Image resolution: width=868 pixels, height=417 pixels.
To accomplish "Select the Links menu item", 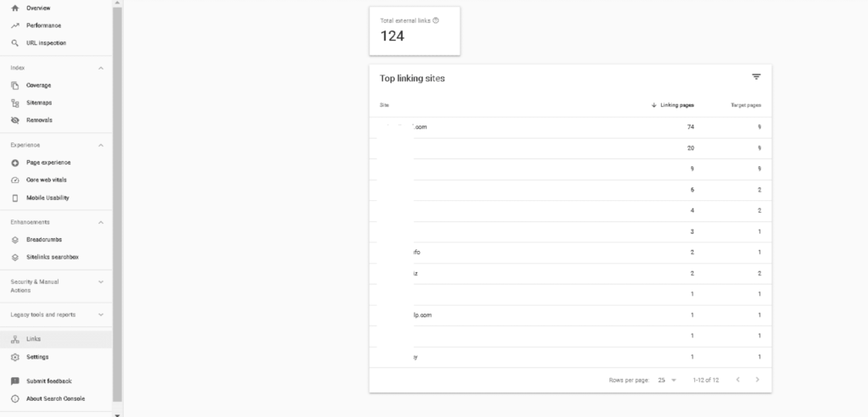I will [34, 339].
